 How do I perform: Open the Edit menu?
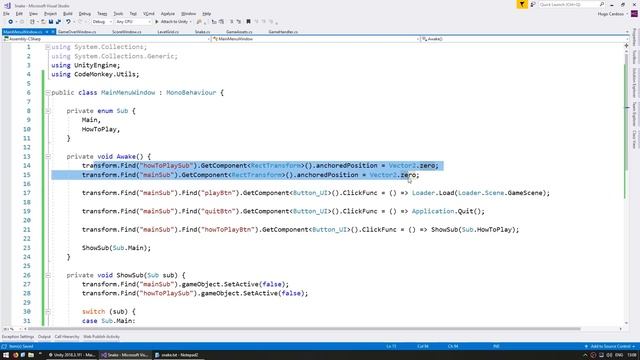click(19, 14)
